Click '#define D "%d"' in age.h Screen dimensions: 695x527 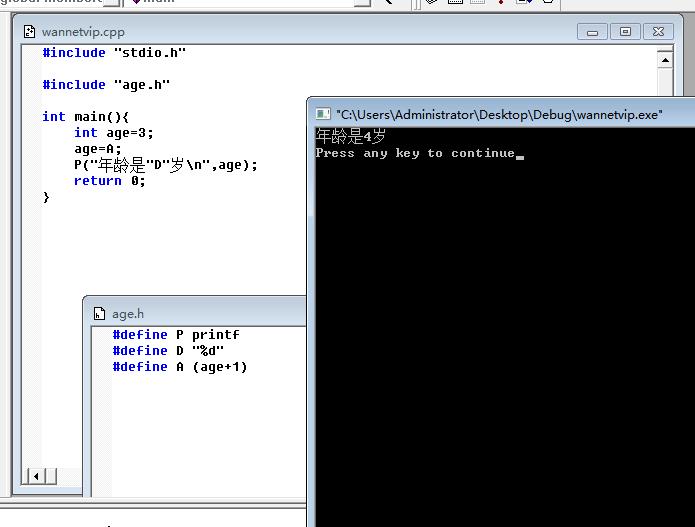[168, 351]
